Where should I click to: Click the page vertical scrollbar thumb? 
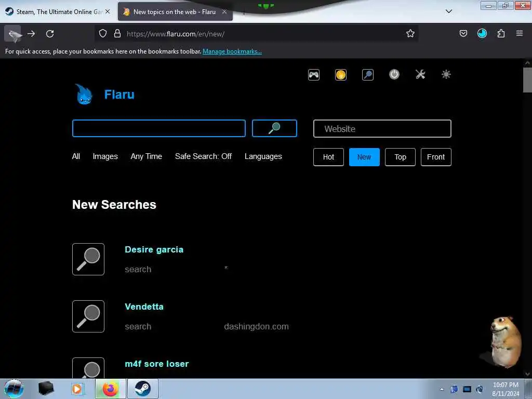527,79
